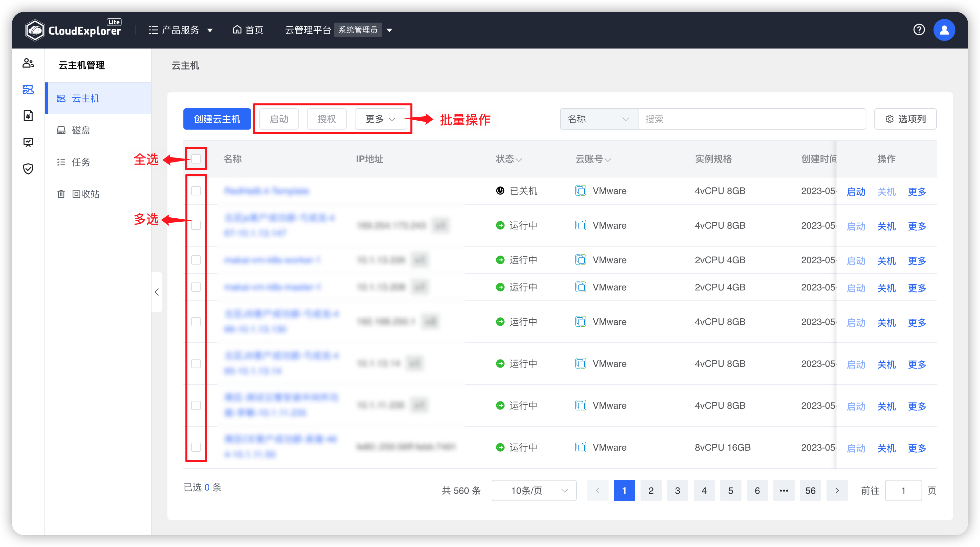Select the cloud host management sidebar icon

(28, 89)
